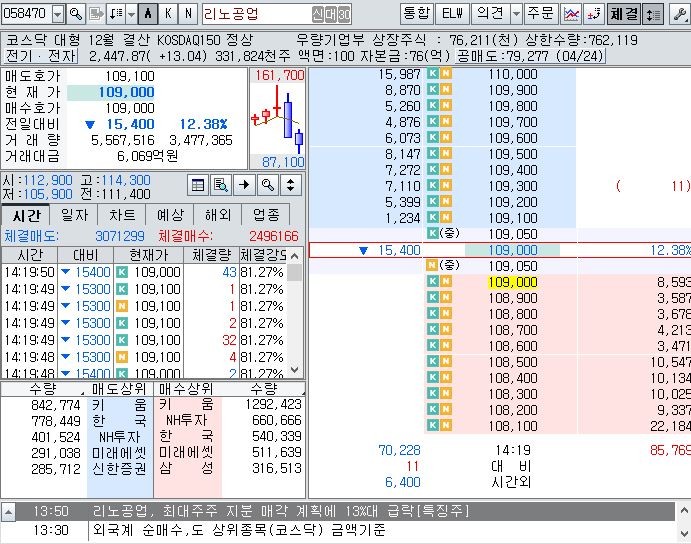Click the ELW button
This screenshot has width=691, height=544.
coord(453,14)
